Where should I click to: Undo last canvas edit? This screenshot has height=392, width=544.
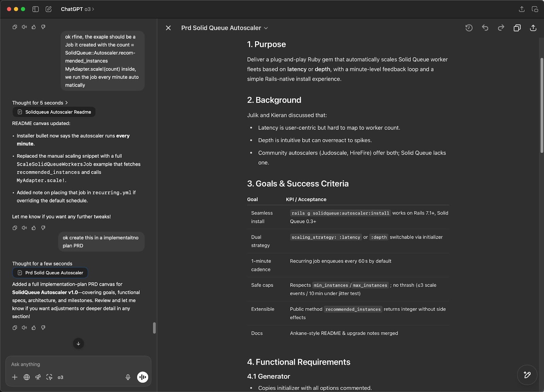(485, 28)
